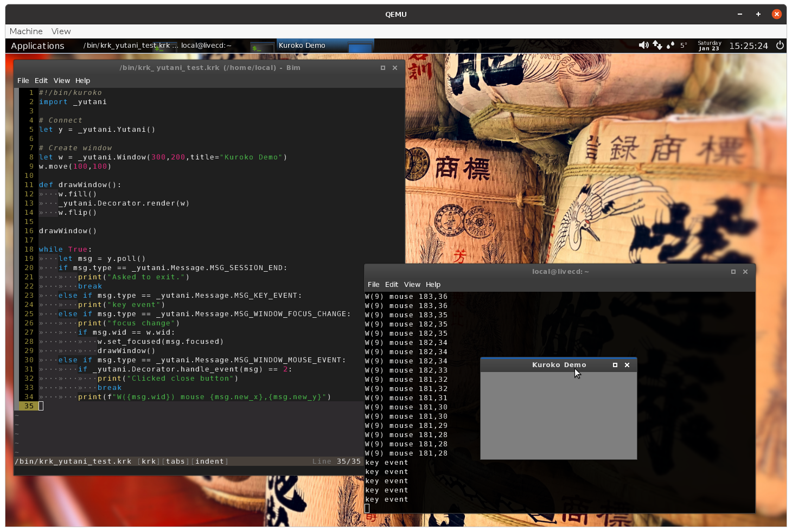Switch to local@livecd:~ via taskbar button
This screenshot has width=792, height=532.
click(206, 46)
